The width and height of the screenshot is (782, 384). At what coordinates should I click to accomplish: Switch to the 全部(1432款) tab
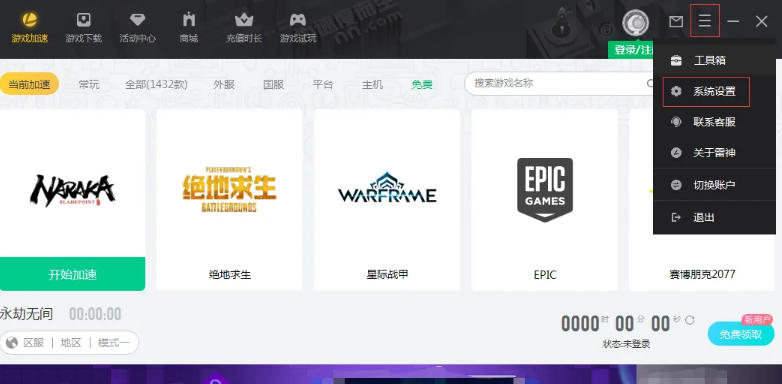pyautogui.click(x=157, y=85)
